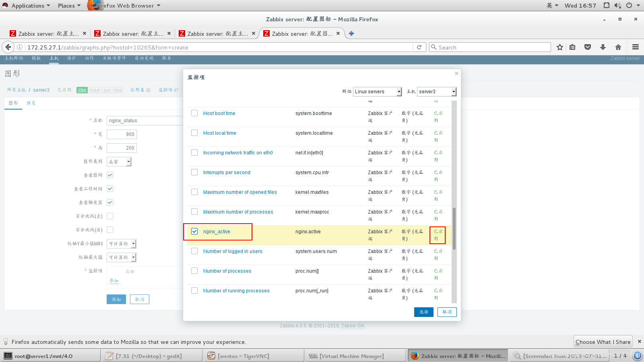Screen dimensions: 644x362
Task: Go to Firefox home icon
Action: [x=618, y=47]
